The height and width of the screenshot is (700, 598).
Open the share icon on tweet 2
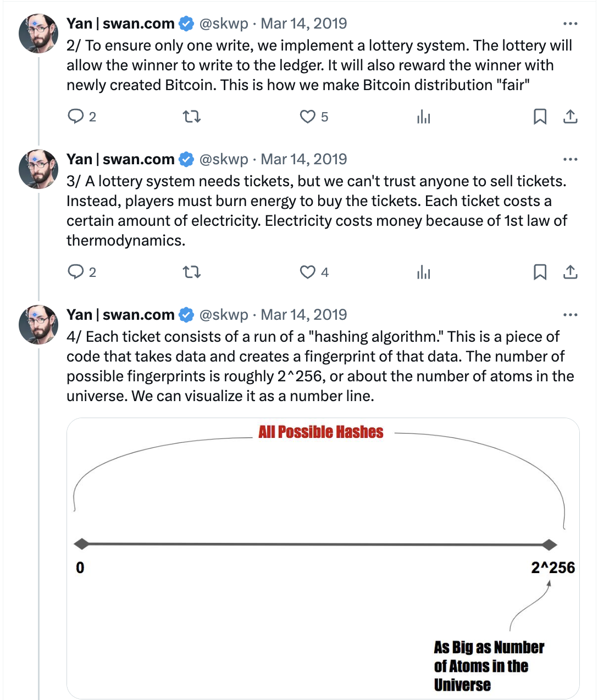coord(570,116)
